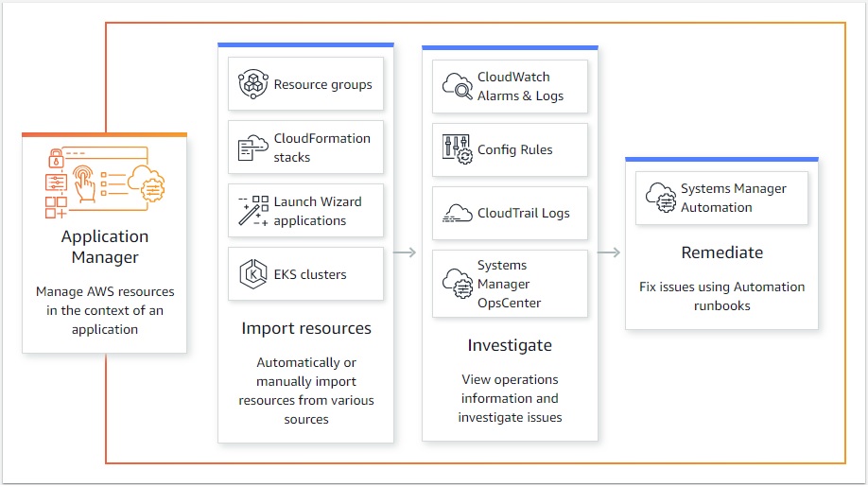
Task: Click "Manage AWS resources in the context" description
Action: click(x=105, y=310)
